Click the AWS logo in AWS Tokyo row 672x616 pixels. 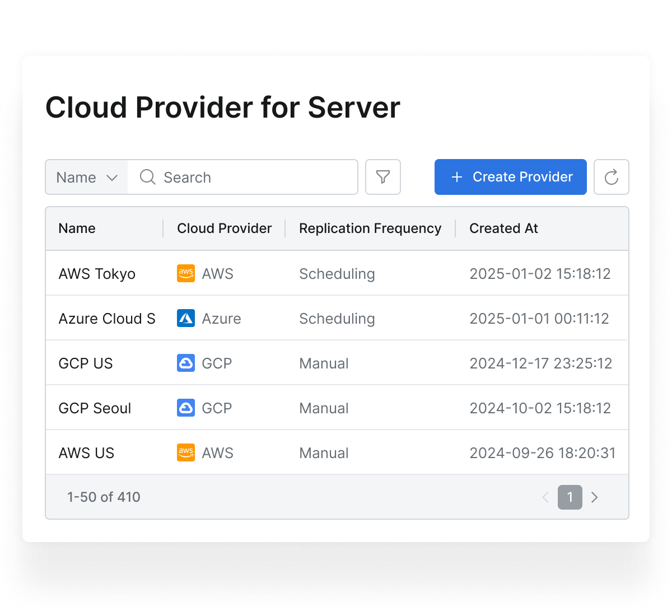[x=186, y=273]
